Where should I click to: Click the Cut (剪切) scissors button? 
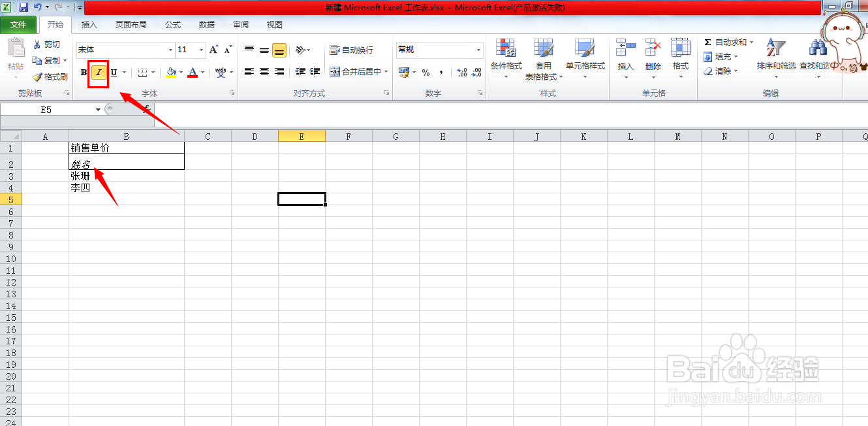(46, 44)
